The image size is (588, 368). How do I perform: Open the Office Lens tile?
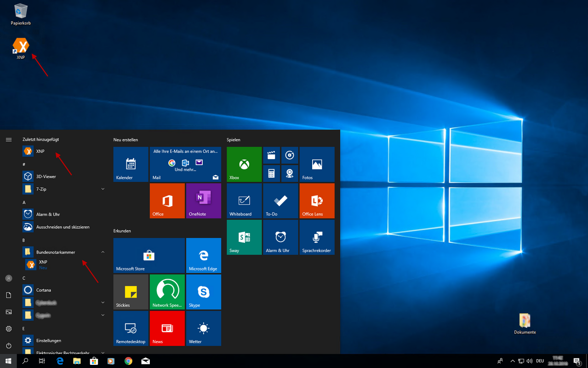(317, 201)
